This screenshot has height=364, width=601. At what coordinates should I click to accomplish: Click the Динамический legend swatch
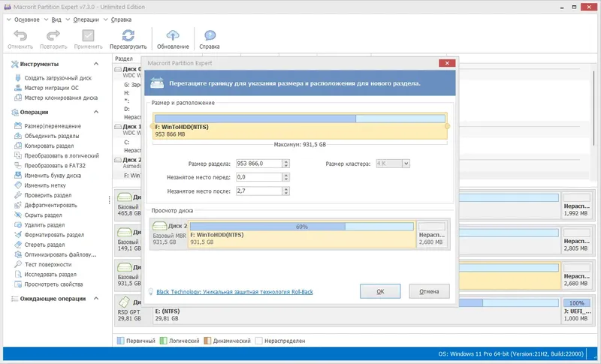click(207, 341)
